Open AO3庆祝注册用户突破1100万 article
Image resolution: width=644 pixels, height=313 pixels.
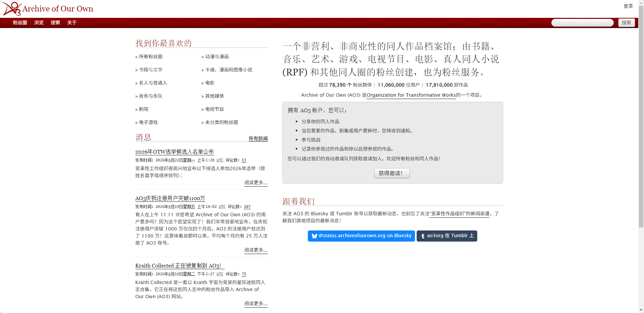click(x=170, y=198)
